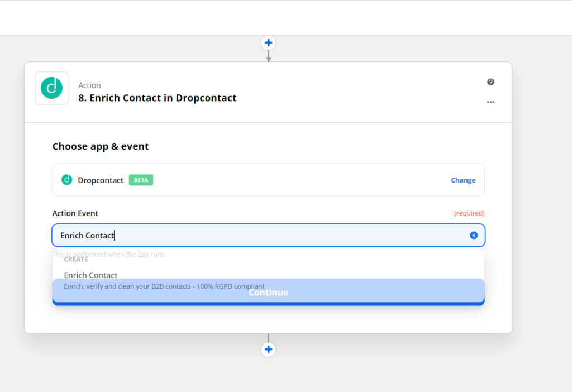Screen dimensions: 572x392
Task: Click the 'Action Event' field label
Action: tap(75, 213)
